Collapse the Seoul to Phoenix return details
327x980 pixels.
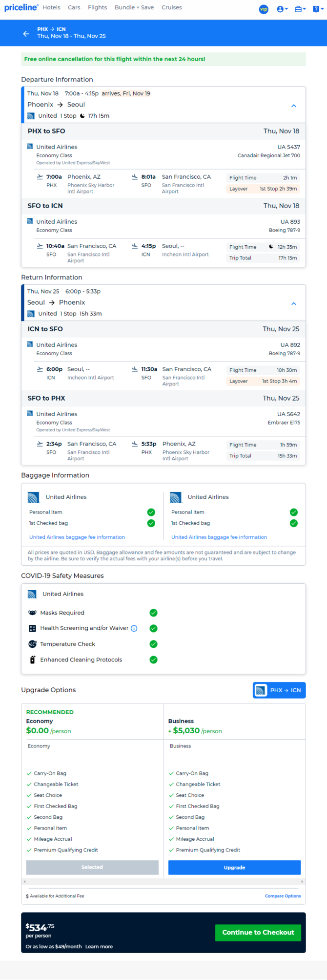click(x=294, y=303)
